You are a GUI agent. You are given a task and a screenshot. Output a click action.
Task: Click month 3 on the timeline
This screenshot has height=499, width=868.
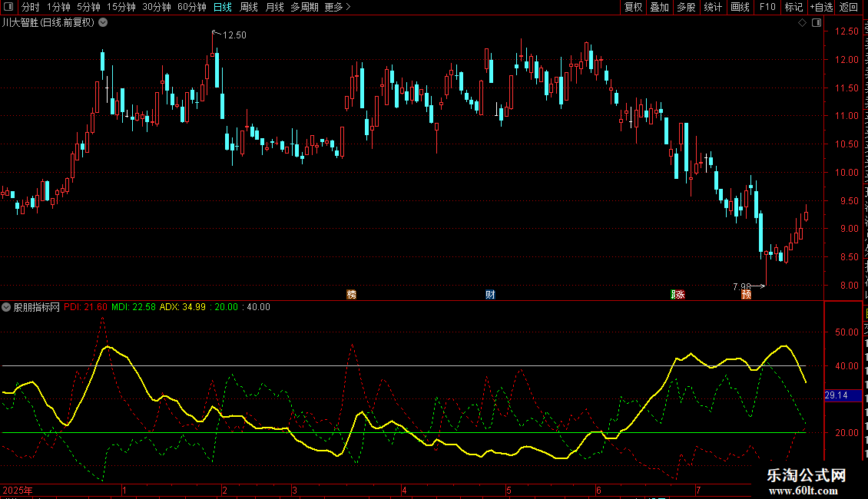294,490
